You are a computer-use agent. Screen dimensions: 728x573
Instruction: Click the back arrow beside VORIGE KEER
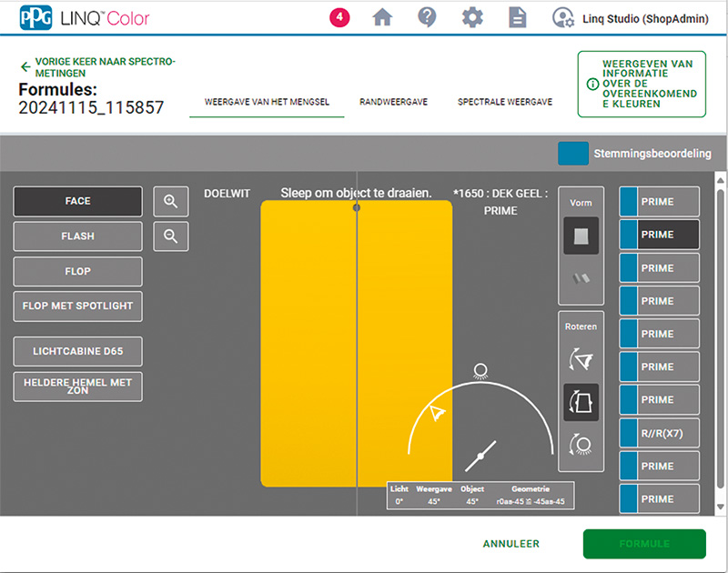(25, 67)
